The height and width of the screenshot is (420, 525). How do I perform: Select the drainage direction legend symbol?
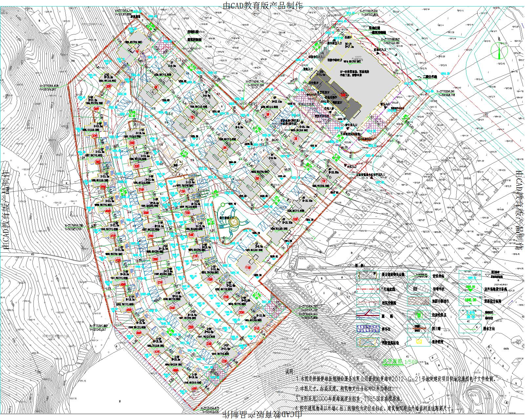(470, 328)
